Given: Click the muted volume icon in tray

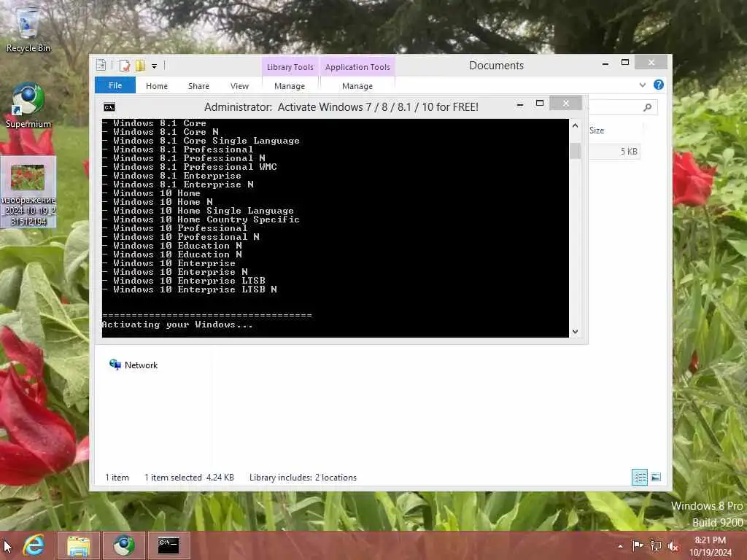Looking at the screenshot, I should point(673,546).
